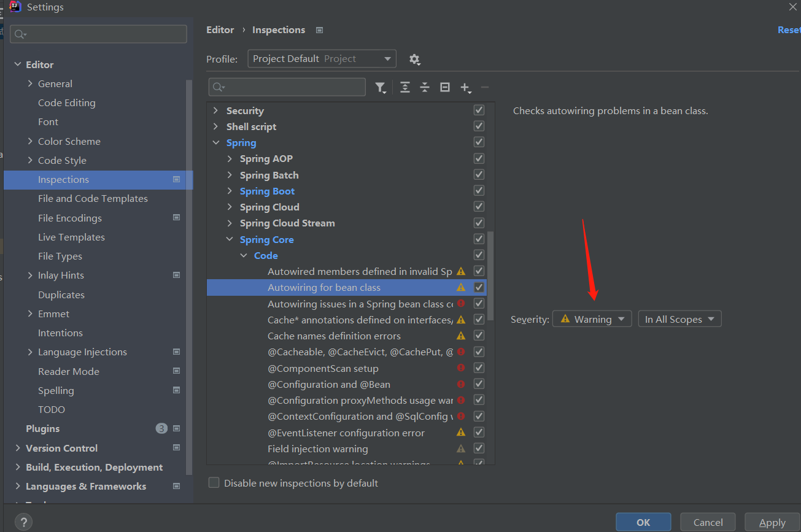Toggle the Shell script inspections checkbox
This screenshot has width=801, height=532.
point(479,126)
